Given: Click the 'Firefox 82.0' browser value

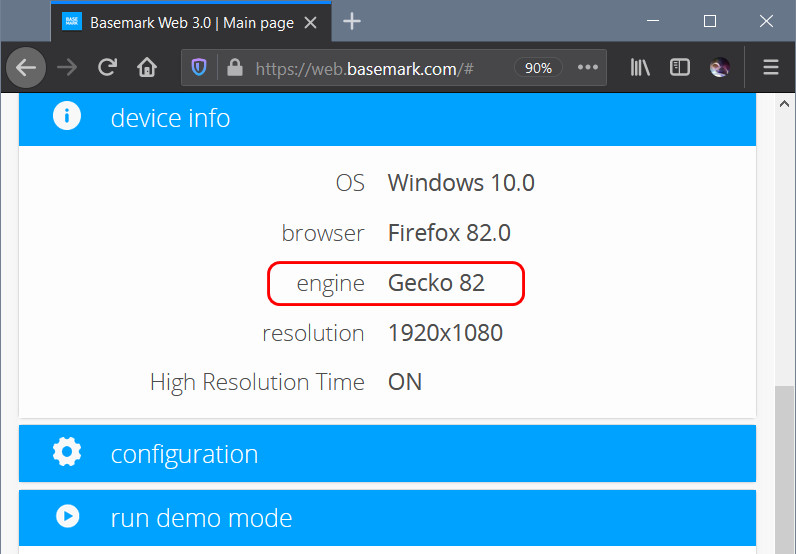Looking at the screenshot, I should (449, 233).
